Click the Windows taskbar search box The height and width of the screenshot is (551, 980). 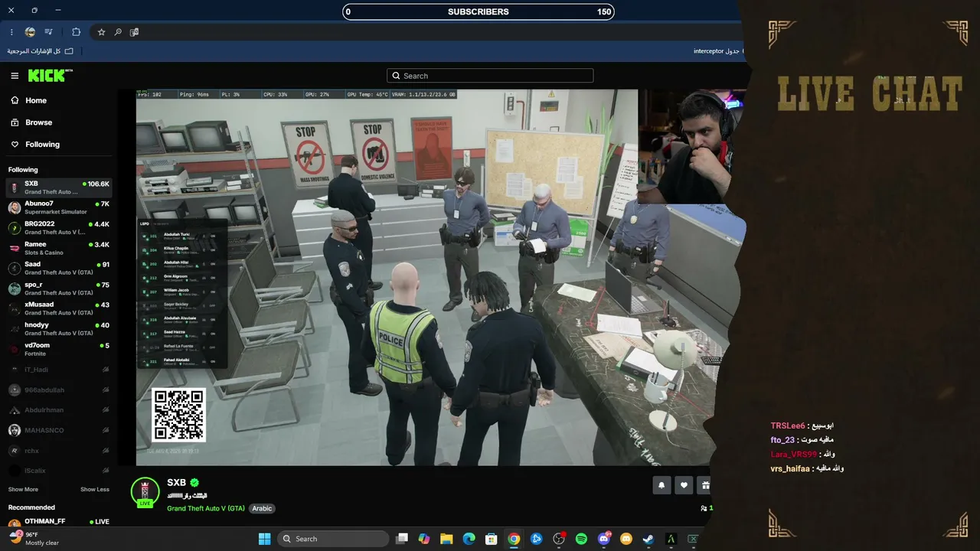click(x=333, y=539)
